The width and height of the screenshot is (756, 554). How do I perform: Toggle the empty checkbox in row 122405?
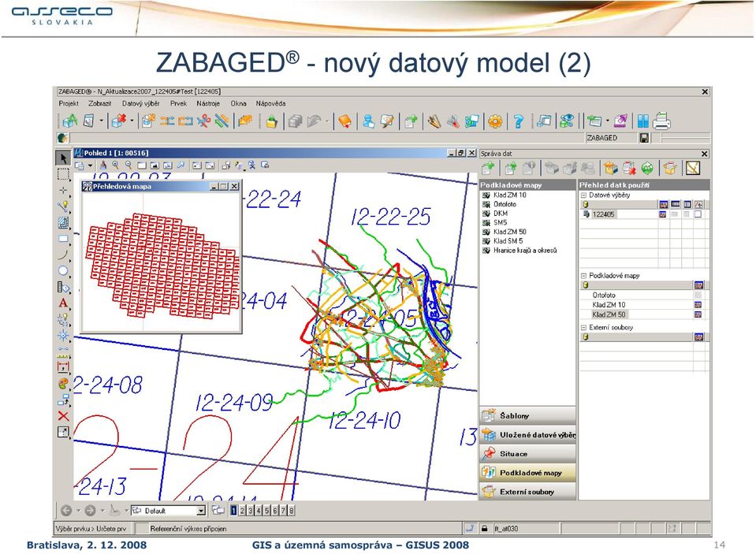click(698, 214)
